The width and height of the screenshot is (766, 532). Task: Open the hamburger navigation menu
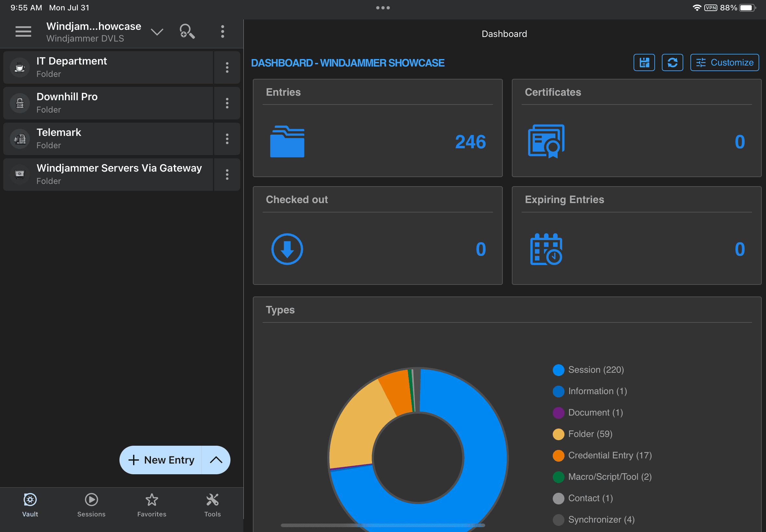click(x=23, y=31)
